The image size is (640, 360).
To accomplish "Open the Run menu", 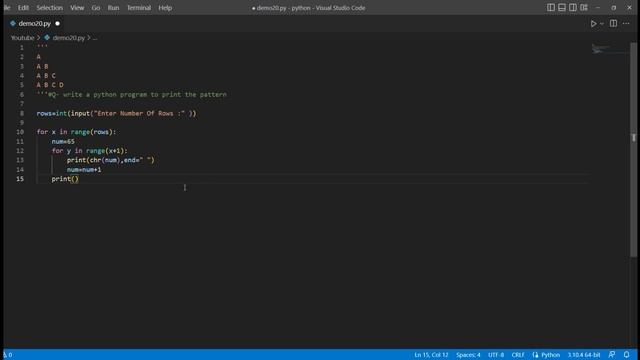I will [x=113, y=8].
